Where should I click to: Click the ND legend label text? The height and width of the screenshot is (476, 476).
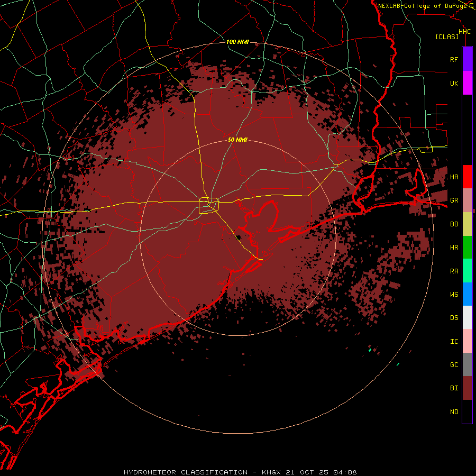[454, 411]
